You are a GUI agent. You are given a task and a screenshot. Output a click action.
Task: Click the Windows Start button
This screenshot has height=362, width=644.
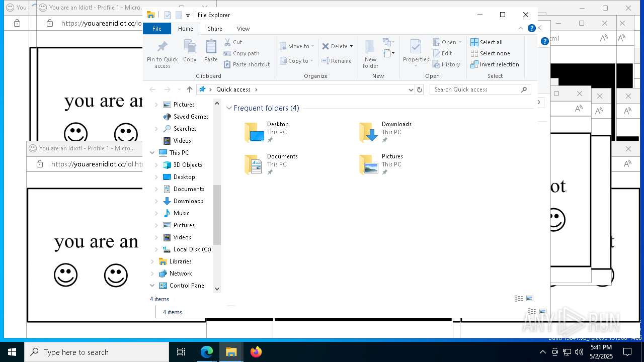[12, 352]
